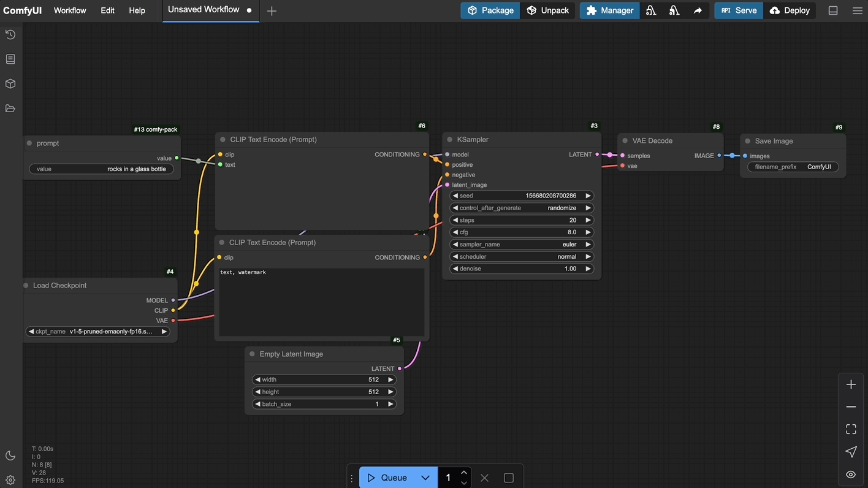Image resolution: width=868 pixels, height=488 pixels.
Task: Click the select mode arrow icon
Action: click(851, 452)
